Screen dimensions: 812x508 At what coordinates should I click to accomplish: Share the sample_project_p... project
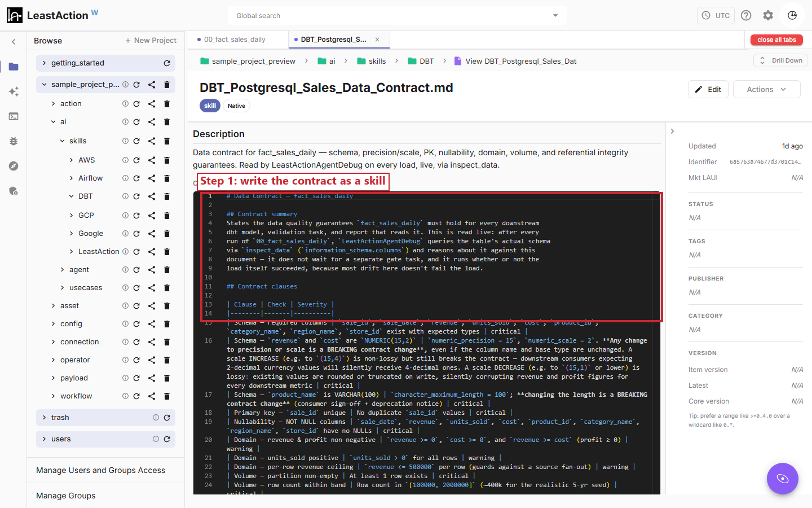pyautogui.click(x=152, y=85)
